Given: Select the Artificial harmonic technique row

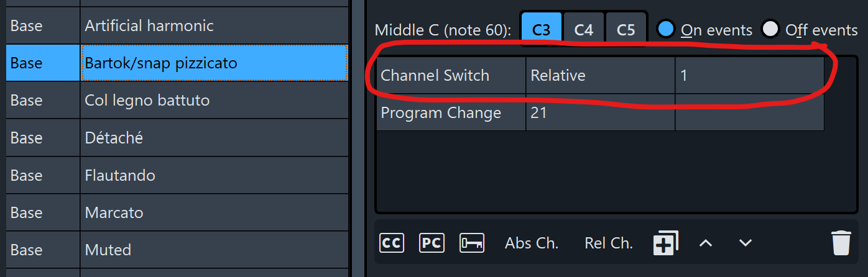Looking at the screenshot, I should click(214, 26).
